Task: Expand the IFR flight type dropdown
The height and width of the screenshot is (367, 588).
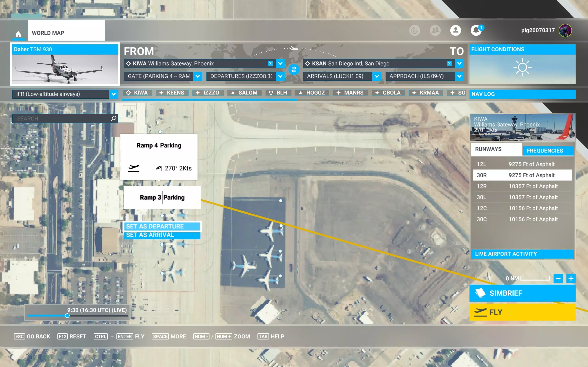Action: coord(113,94)
